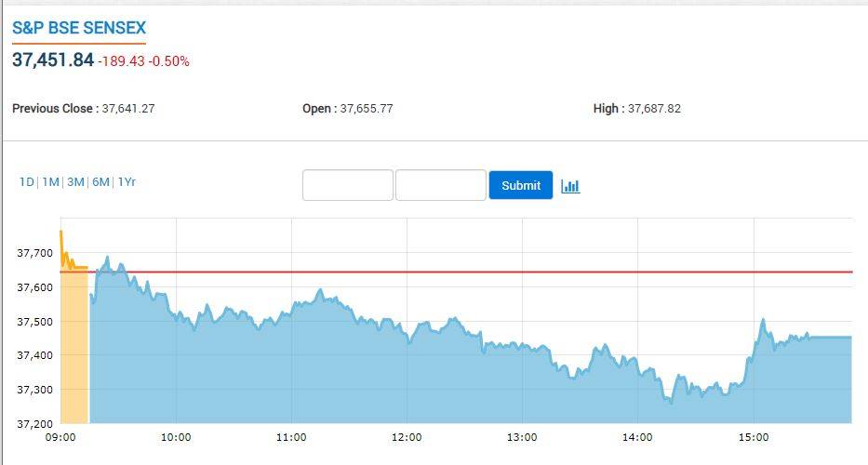Click the 15:00 time axis label

(753, 437)
